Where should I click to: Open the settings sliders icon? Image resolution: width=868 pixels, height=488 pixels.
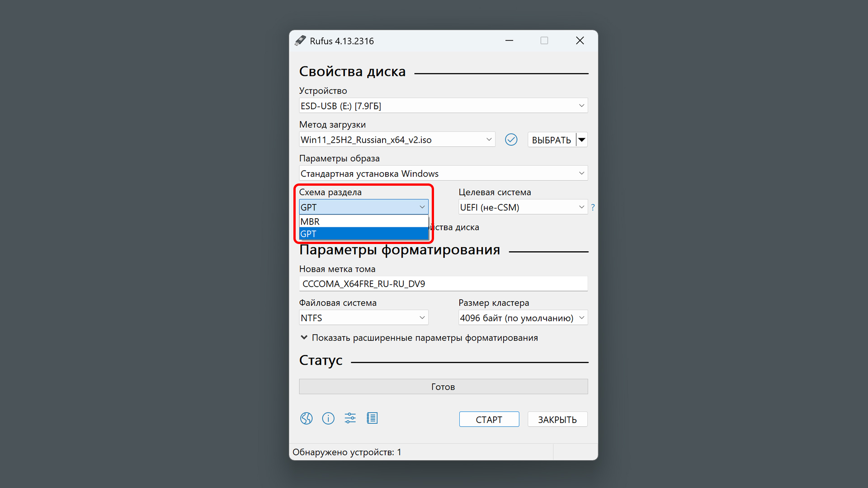click(350, 418)
